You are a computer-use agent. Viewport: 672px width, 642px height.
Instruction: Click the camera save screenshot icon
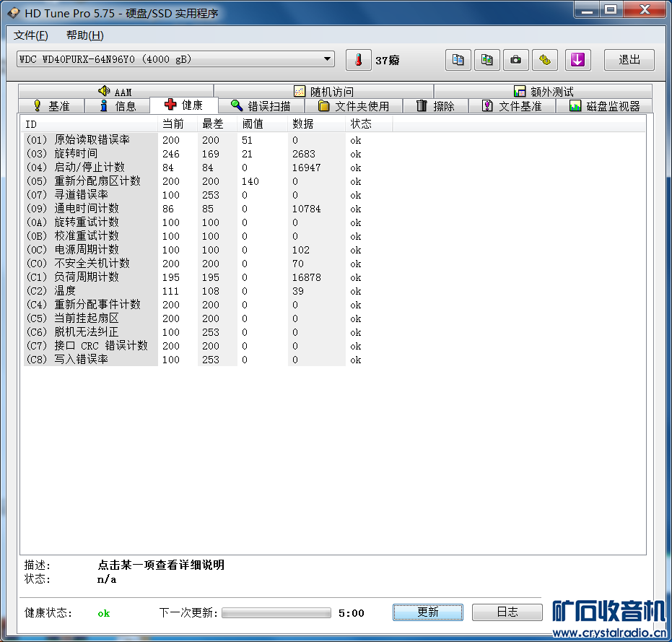(515, 60)
